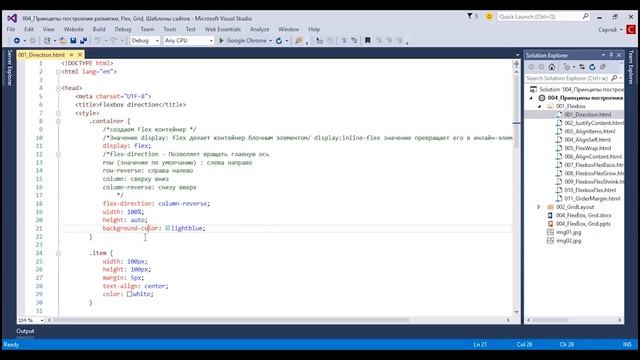Viewport: 640px width, 360px height.
Task: Open the Web Essentials menu
Action: (223, 29)
